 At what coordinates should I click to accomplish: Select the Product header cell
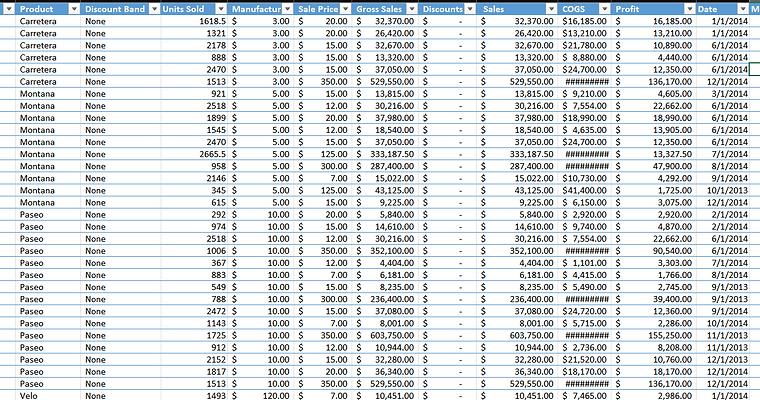(48, 9)
